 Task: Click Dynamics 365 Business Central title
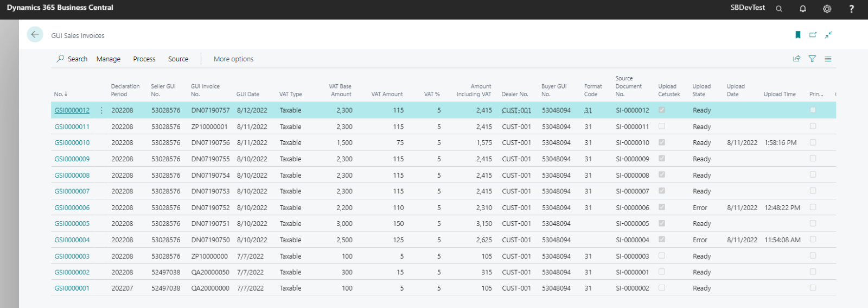coord(60,8)
